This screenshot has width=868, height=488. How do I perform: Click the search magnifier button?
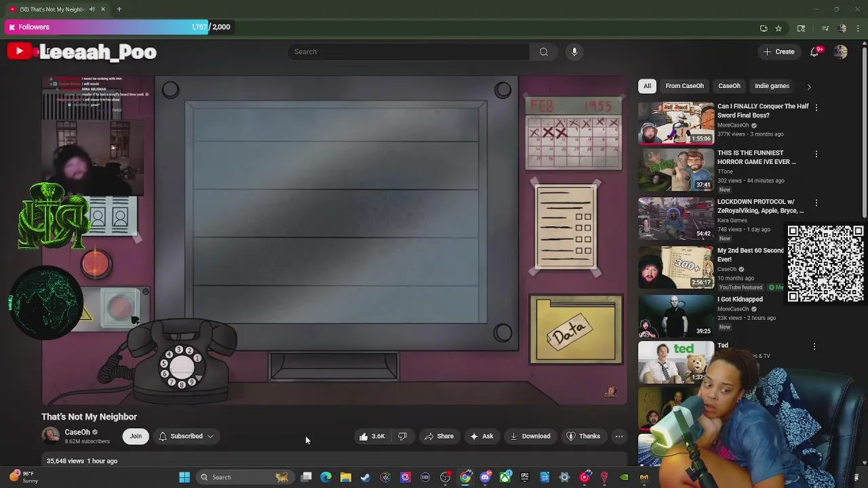pos(544,52)
